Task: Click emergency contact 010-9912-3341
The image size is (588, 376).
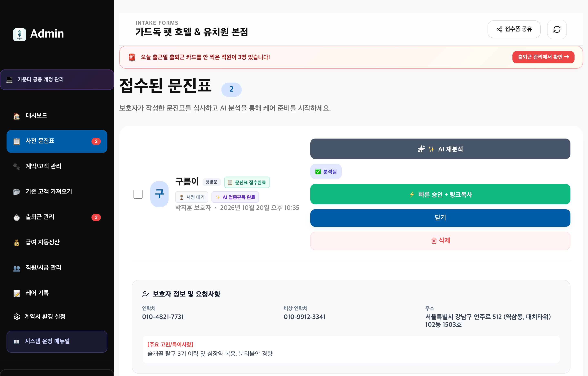Action: (x=304, y=317)
